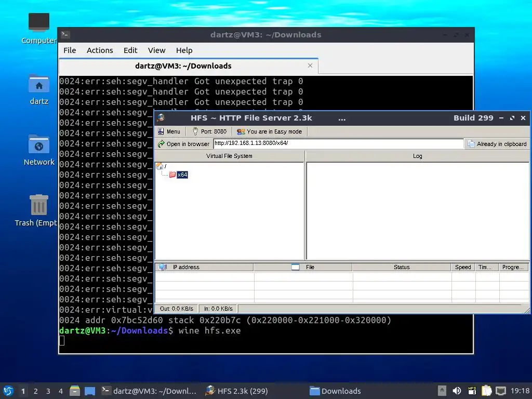The height and width of the screenshot is (399, 532).
Task: Click the Speed column header
Action: 463,267
